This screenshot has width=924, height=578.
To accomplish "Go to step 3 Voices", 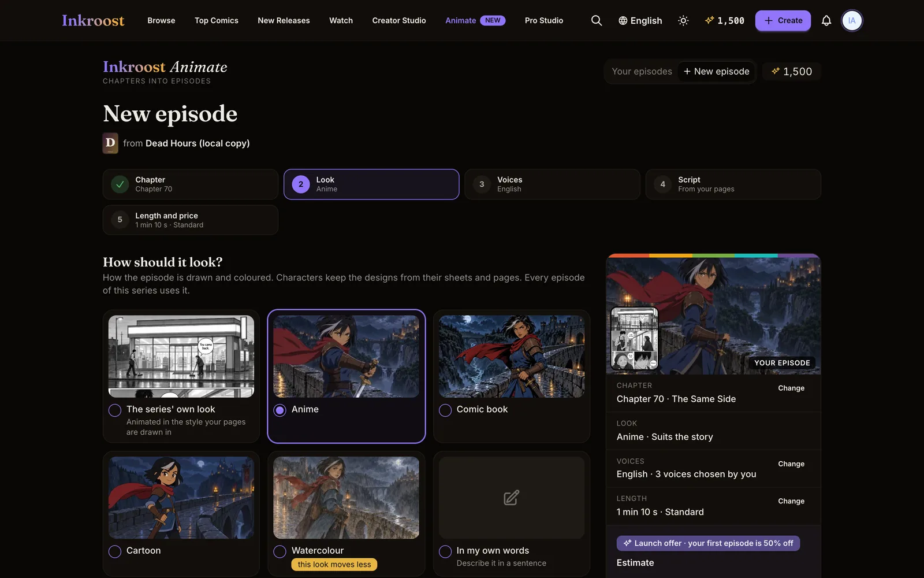I will click(552, 184).
